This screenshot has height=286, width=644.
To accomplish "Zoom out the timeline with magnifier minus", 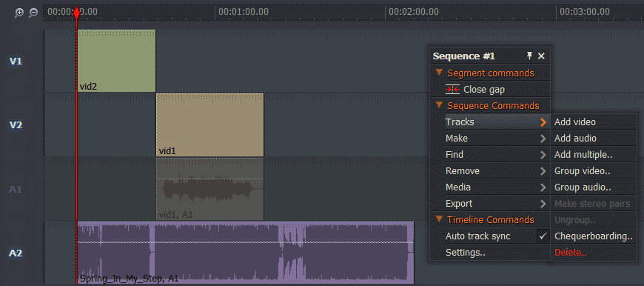I will tap(33, 13).
